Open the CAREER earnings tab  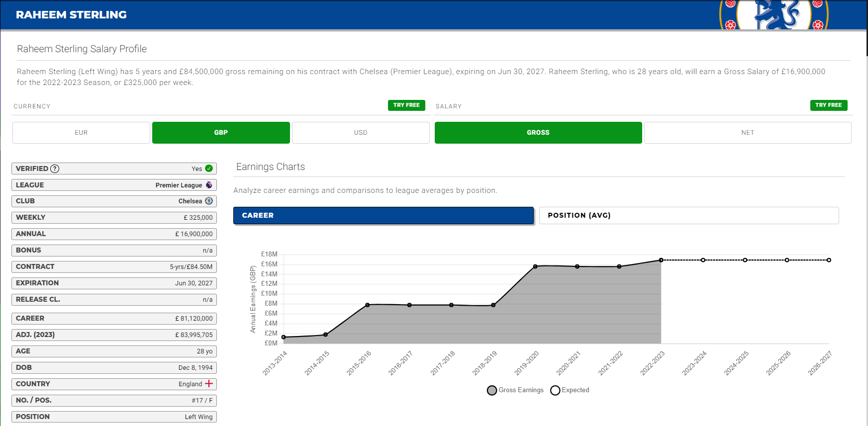click(384, 215)
